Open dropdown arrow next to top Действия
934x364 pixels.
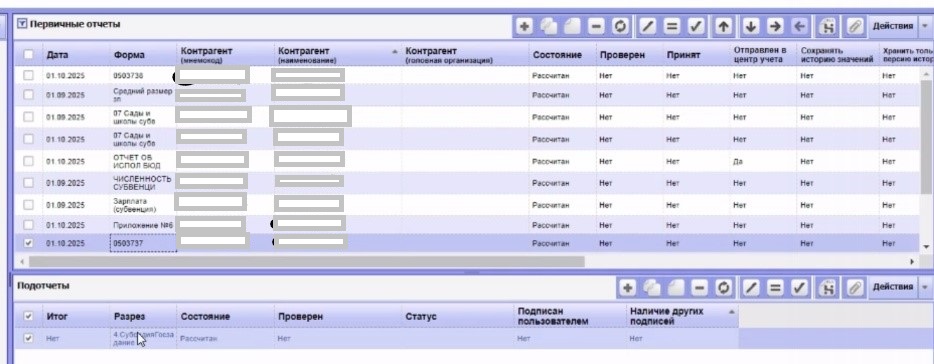pyautogui.click(x=924, y=26)
